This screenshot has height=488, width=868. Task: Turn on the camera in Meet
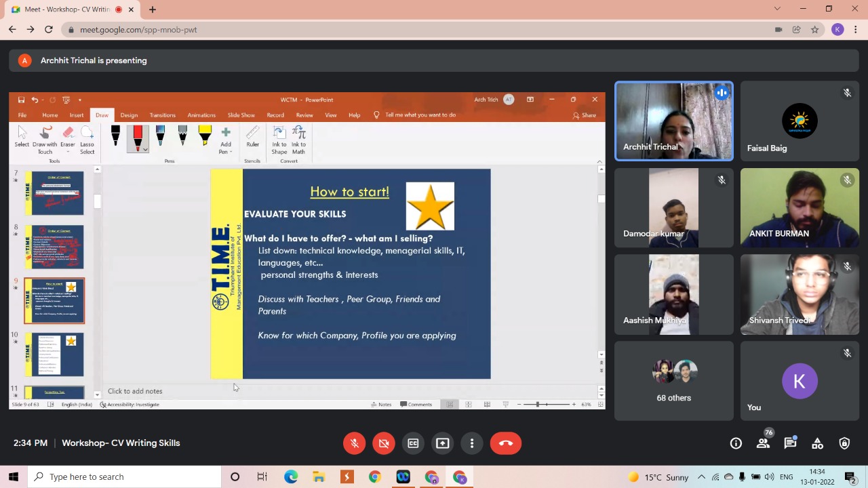pyautogui.click(x=384, y=443)
